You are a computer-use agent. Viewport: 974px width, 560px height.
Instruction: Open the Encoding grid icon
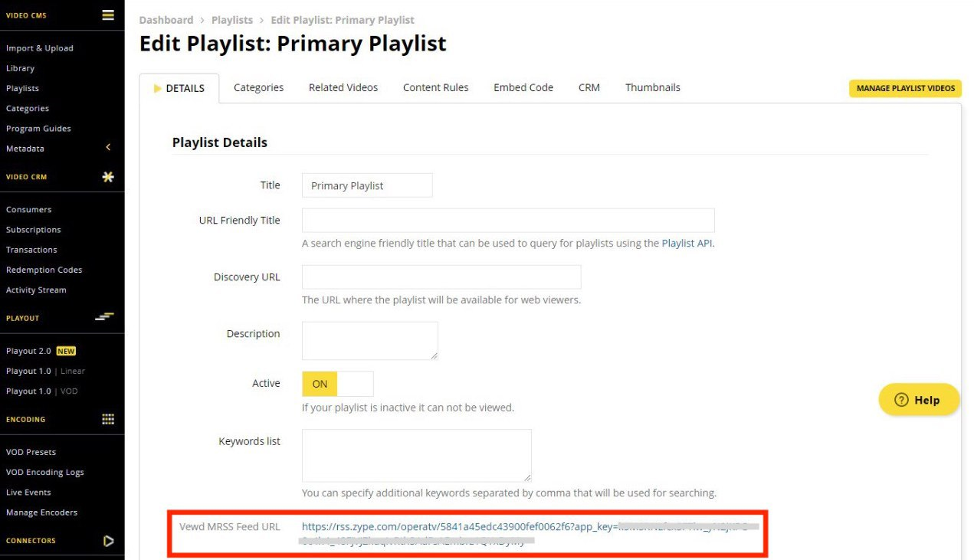pyautogui.click(x=108, y=419)
